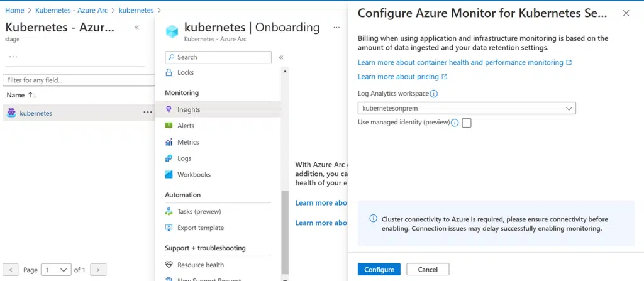This screenshot has height=281, width=644.
Task: Click the Locks padlock icon
Action: [169, 72]
